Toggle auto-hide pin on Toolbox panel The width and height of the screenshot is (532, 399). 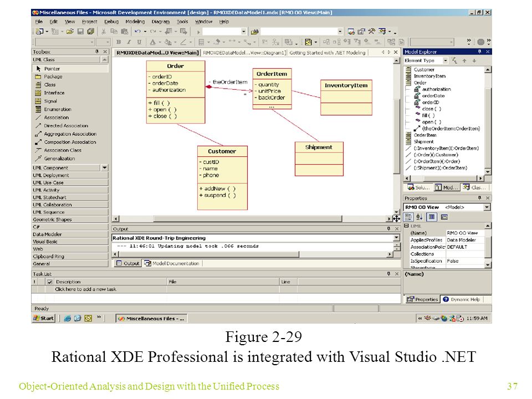[96, 52]
